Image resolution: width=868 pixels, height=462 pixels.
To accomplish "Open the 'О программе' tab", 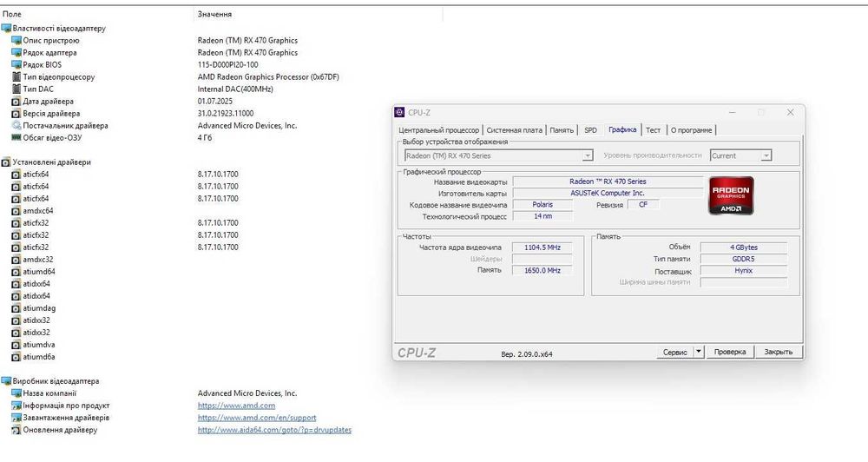I will pos(692,130).
